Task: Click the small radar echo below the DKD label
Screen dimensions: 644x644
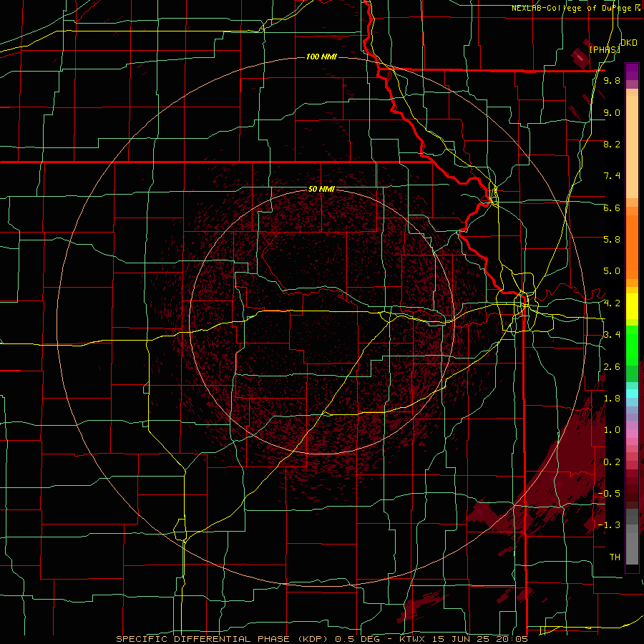Action: [x=580, y=57]
